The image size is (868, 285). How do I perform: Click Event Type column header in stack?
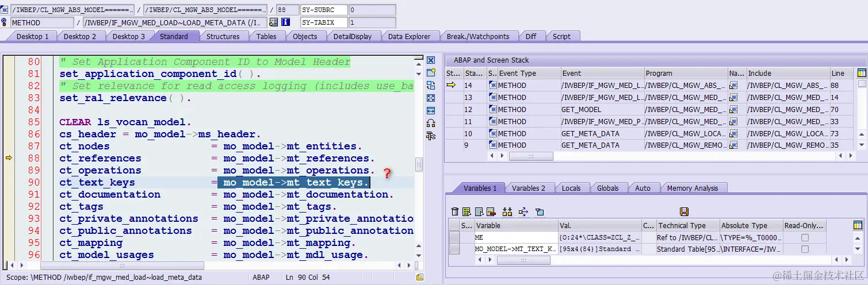(x=528, y=74)
